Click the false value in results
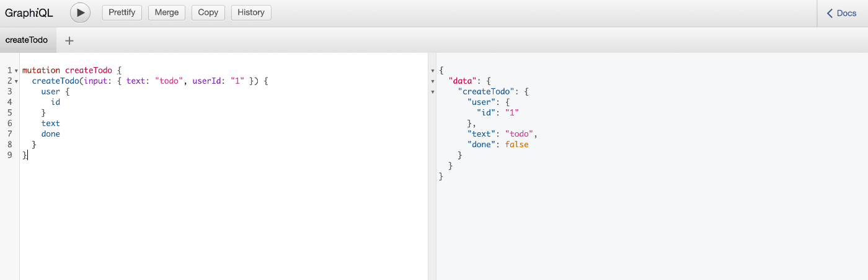This screenshot has height=280, width=868. [x=517, y=144]
